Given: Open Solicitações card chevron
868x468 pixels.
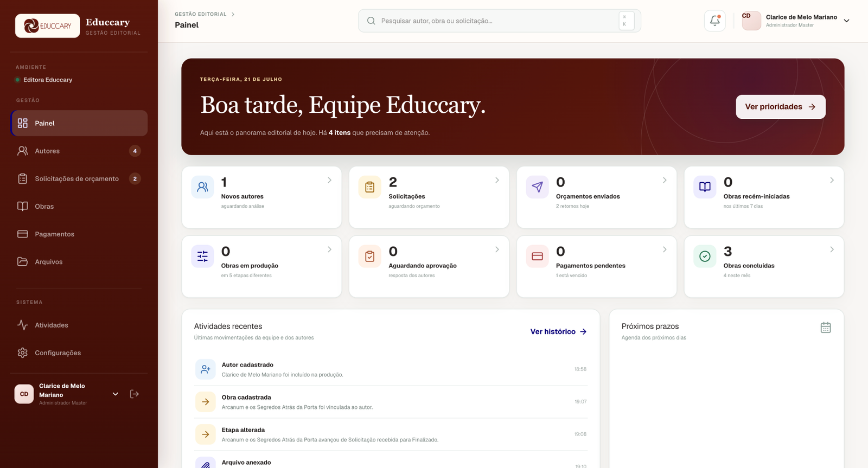Looking at the screenshot, I should 497,180.
